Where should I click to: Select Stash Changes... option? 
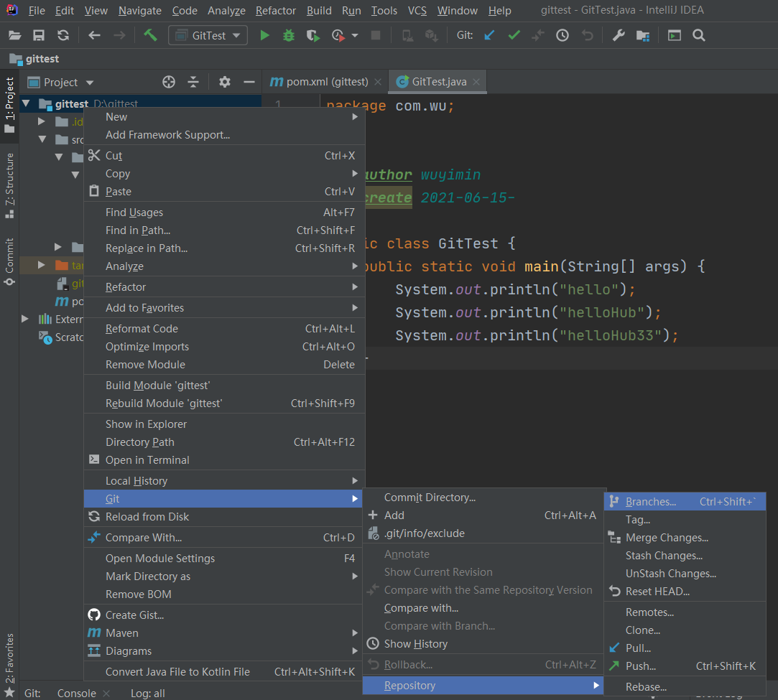tap(685, 556)
